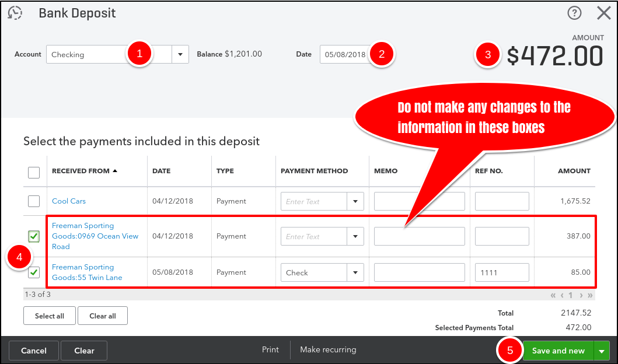
Task: Expand the Save and new arrow menu
Action: [x=602, y=351]
